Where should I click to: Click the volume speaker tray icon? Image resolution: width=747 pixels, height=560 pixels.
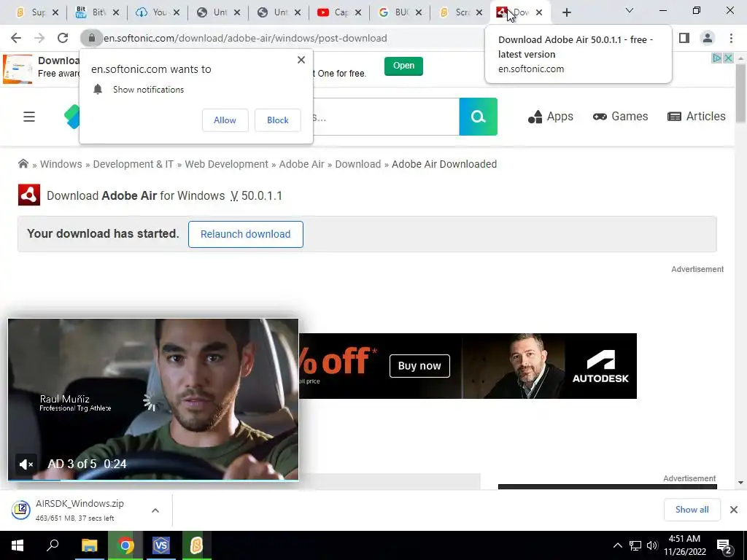[x=651, y=545]
